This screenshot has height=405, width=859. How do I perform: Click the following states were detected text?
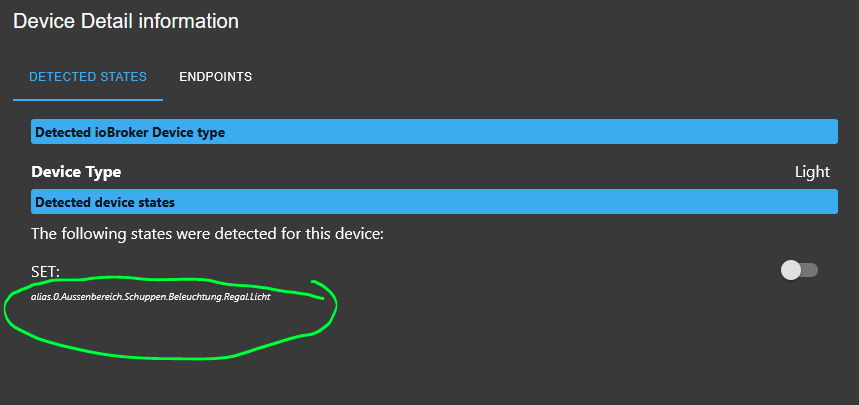tap(208, 234)
